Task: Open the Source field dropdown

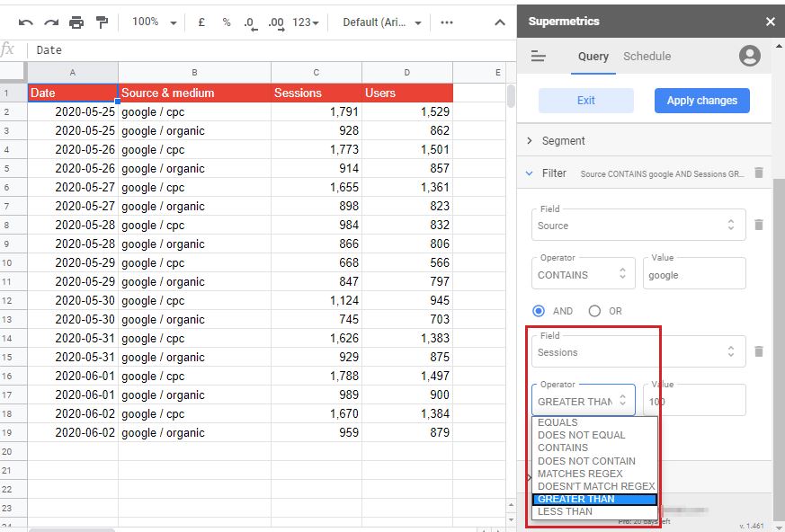Action: point(638,226)
